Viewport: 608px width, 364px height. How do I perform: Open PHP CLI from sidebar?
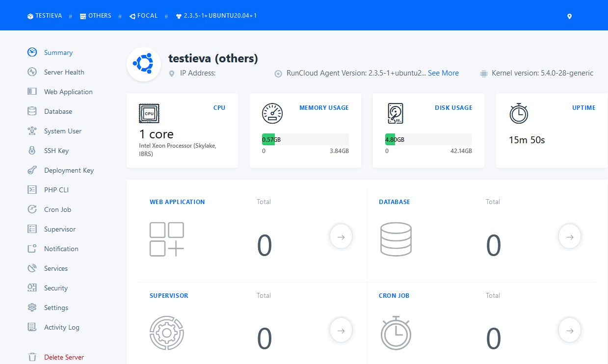(x=56, y=190)
